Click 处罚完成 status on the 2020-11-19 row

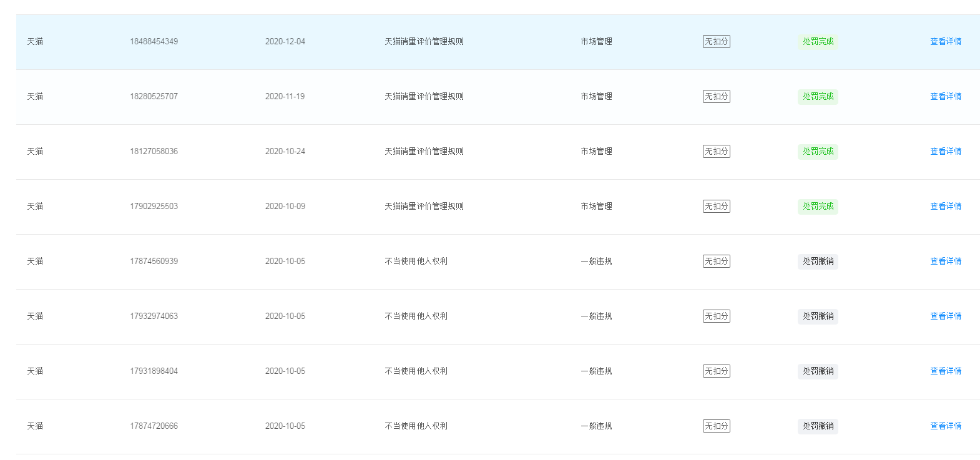point(818,97)
